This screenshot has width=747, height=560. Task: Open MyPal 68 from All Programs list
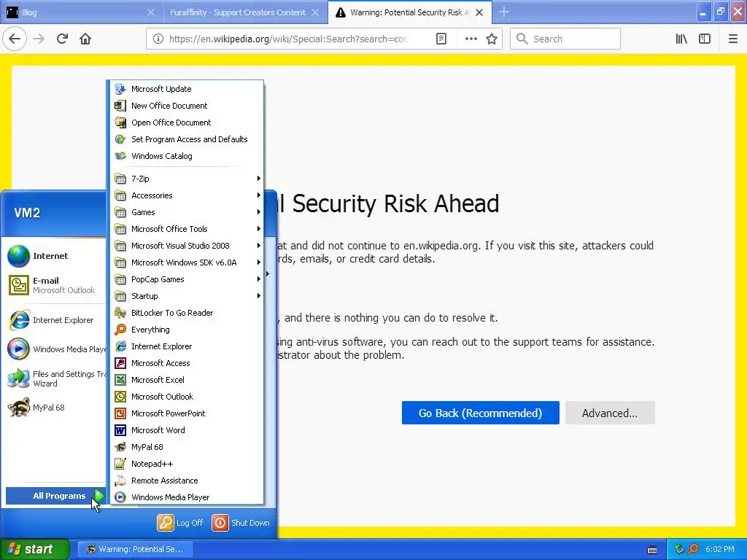point(187,447)
